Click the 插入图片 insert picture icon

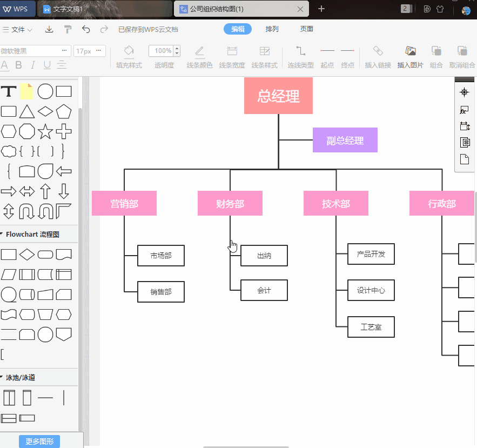410,56
